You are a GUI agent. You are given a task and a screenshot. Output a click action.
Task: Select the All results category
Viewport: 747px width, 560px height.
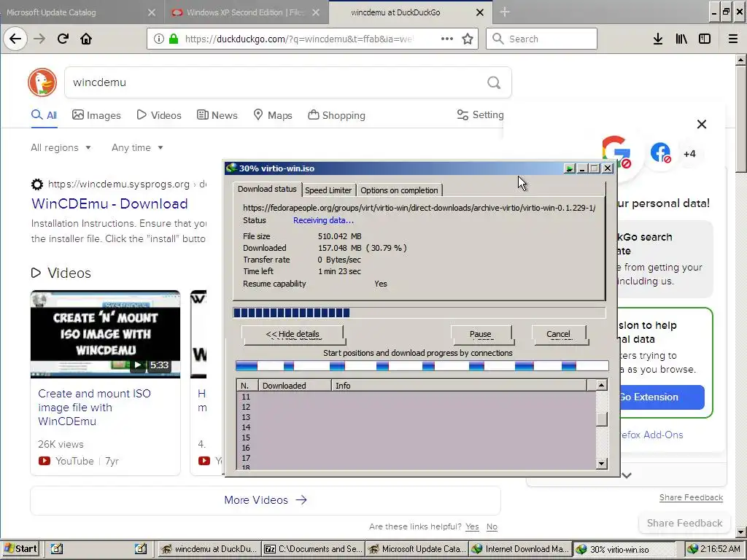(44, 115)
